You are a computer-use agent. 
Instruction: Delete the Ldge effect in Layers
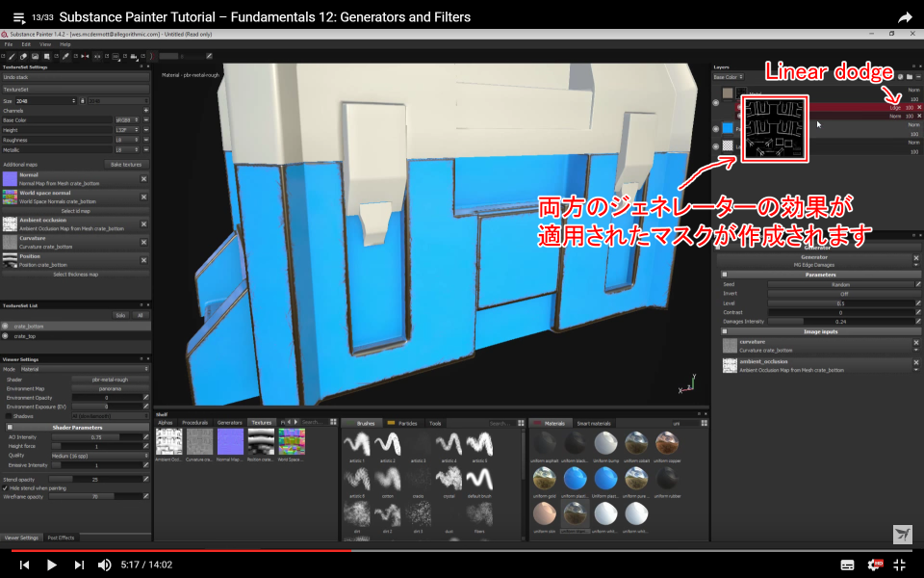pos(918,107)
